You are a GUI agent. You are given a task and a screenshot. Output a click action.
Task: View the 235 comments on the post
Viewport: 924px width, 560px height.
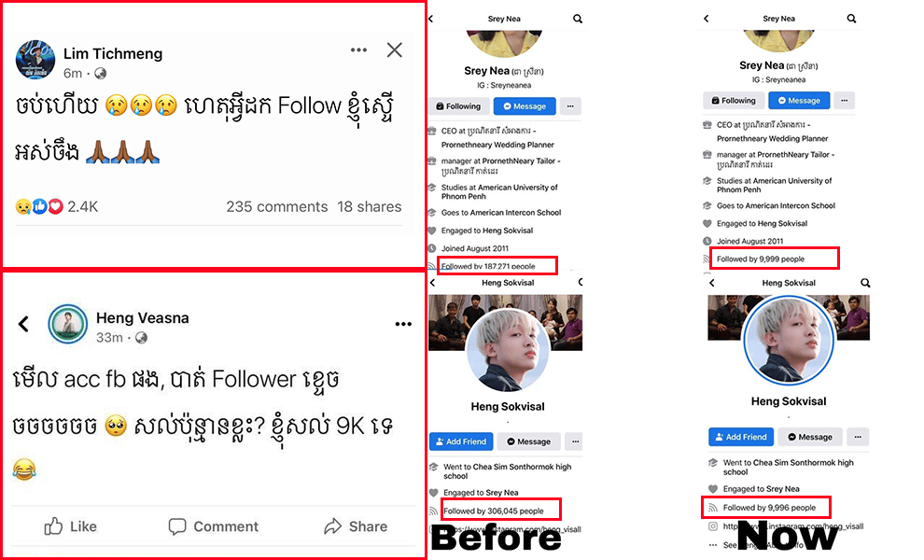[x=277, y=207]
